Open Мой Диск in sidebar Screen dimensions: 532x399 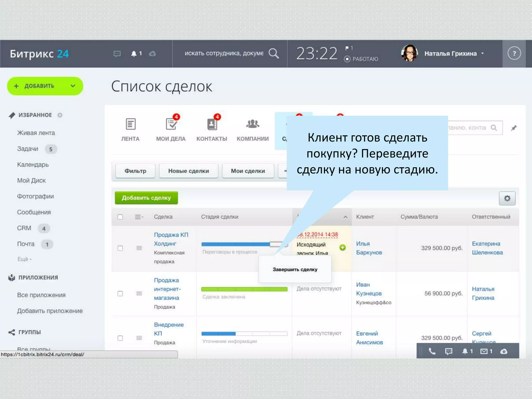[x=31, y=181]
